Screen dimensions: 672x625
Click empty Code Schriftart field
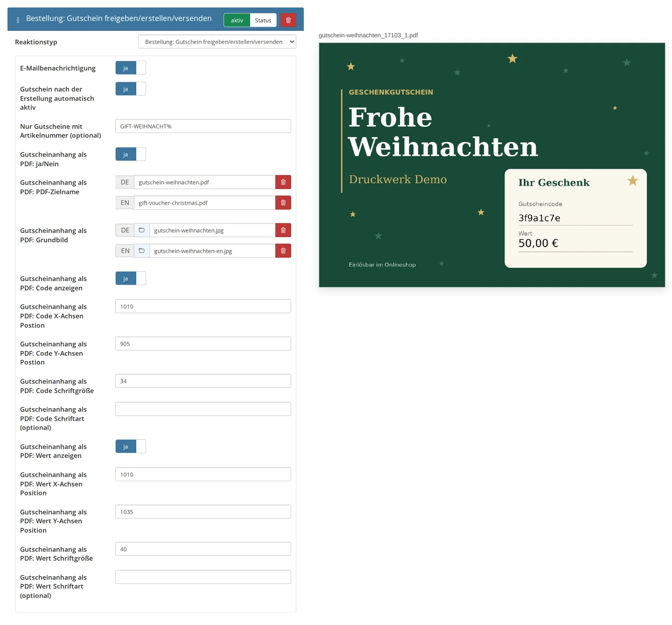(203, 409)
